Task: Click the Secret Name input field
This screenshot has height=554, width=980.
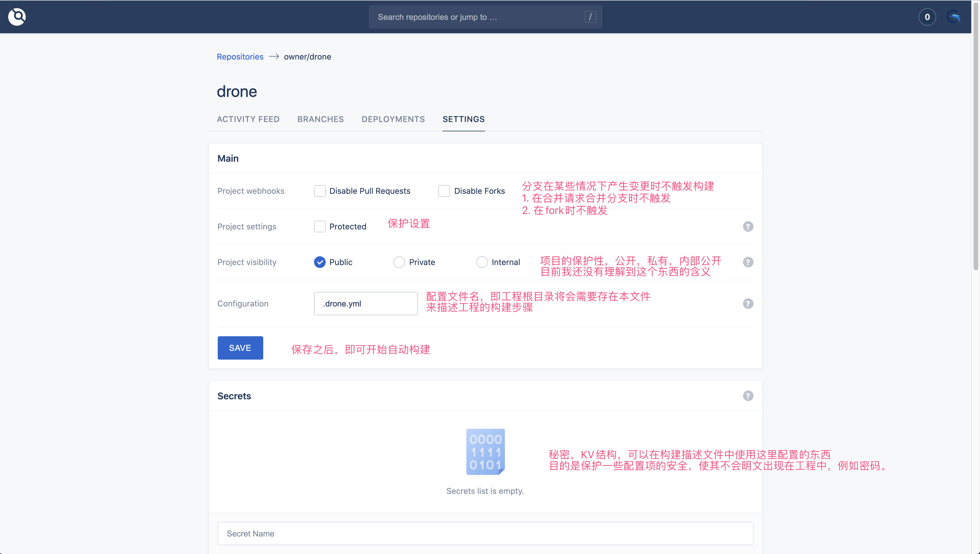Action: click(x=485, y=534)
